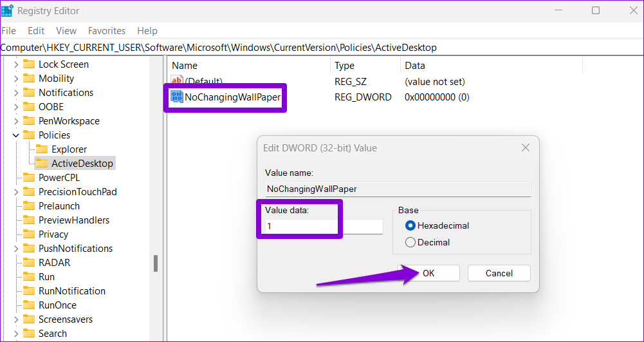Click the (Default) string value icon
644x342 pixels.
point(177,81)
